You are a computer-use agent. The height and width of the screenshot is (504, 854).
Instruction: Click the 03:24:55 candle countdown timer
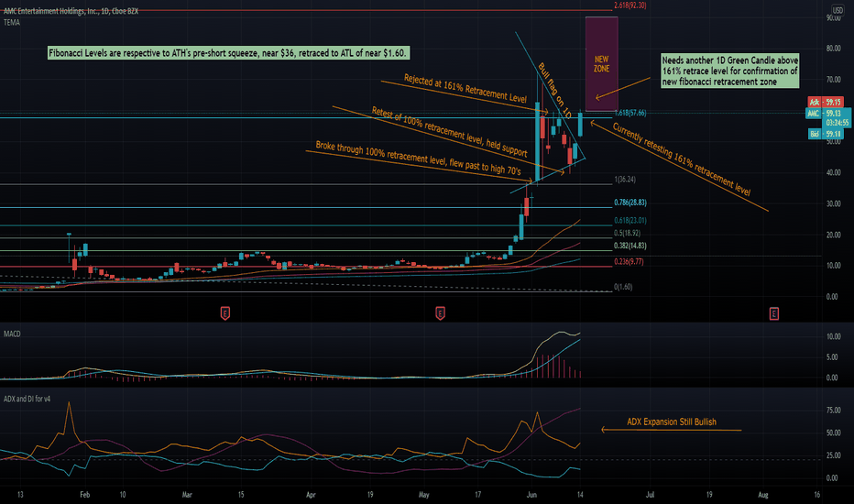point(838,123)
